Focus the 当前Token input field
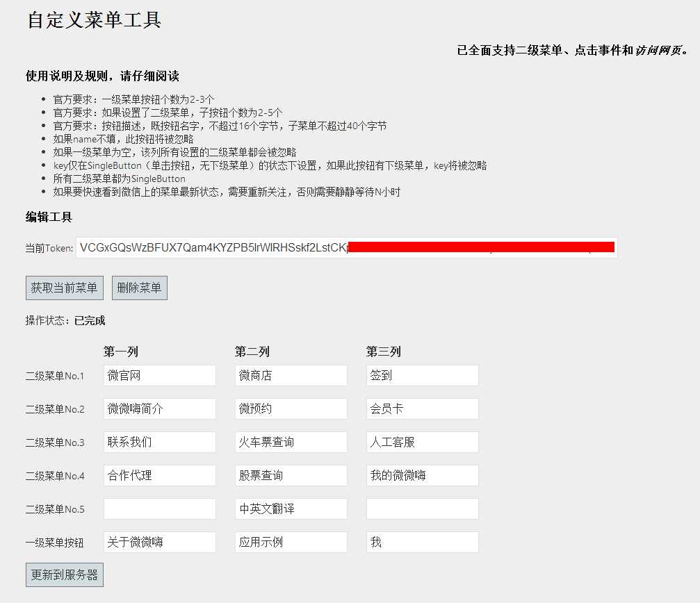Viewport: 700px width, 603px height. (346, 247)
